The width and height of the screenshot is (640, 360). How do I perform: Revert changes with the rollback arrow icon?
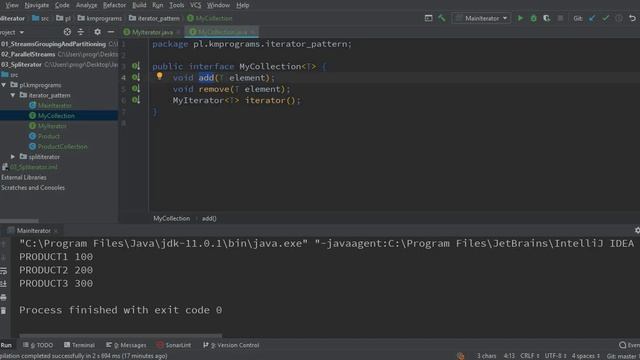[x=632, y=18]
